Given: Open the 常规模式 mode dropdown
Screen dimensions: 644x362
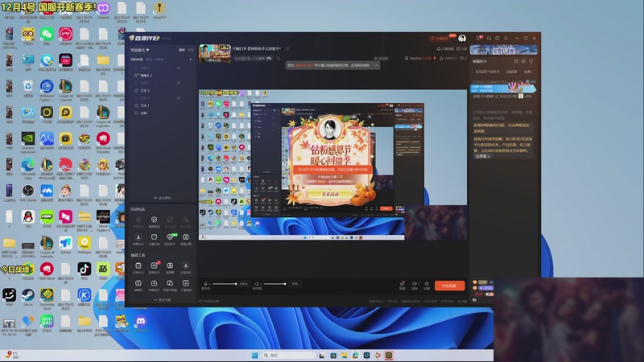Looking at the screenshot, I should pyautogui.click(x=139, y=50).
